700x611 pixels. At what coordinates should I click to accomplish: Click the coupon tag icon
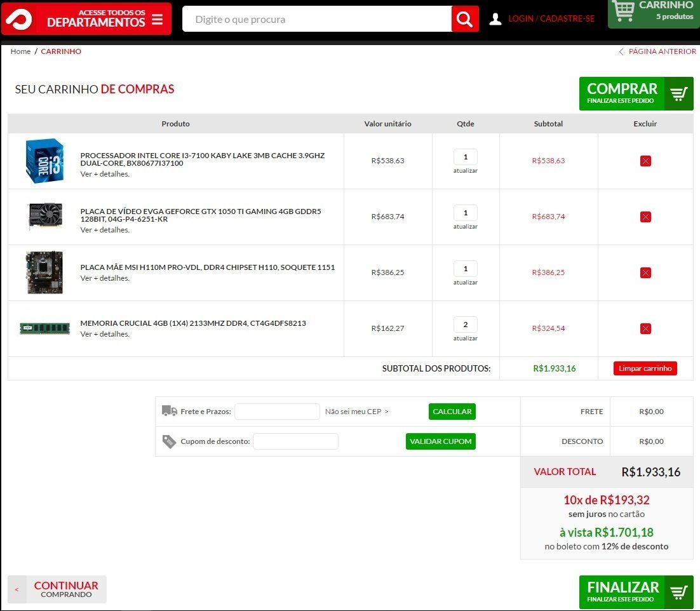pyautogui.click(x=169, y=441)
